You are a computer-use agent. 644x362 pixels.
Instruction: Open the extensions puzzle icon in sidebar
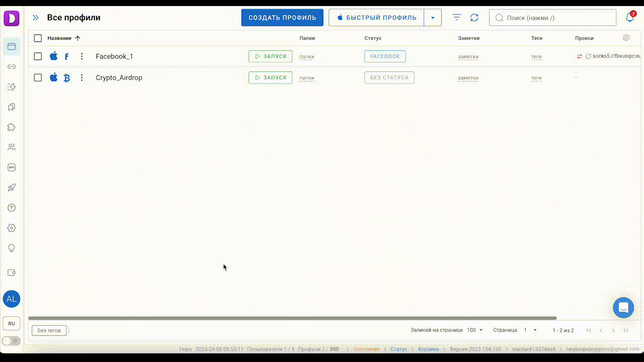[12, 127]
